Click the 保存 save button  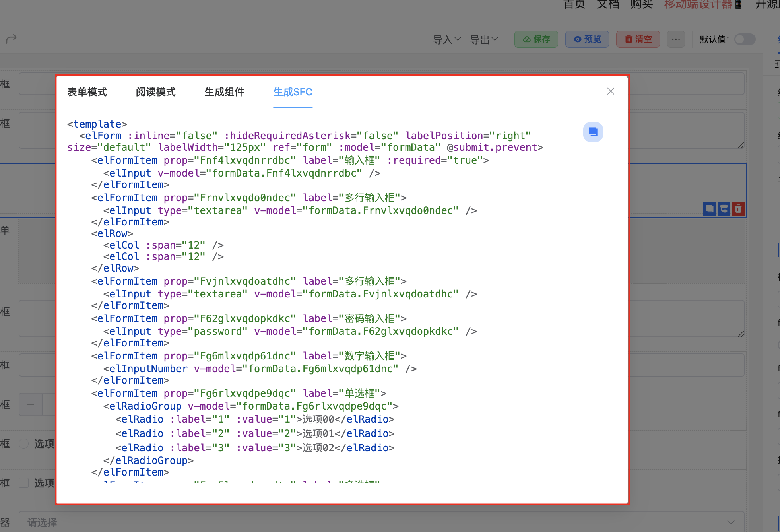coord(536,39)
